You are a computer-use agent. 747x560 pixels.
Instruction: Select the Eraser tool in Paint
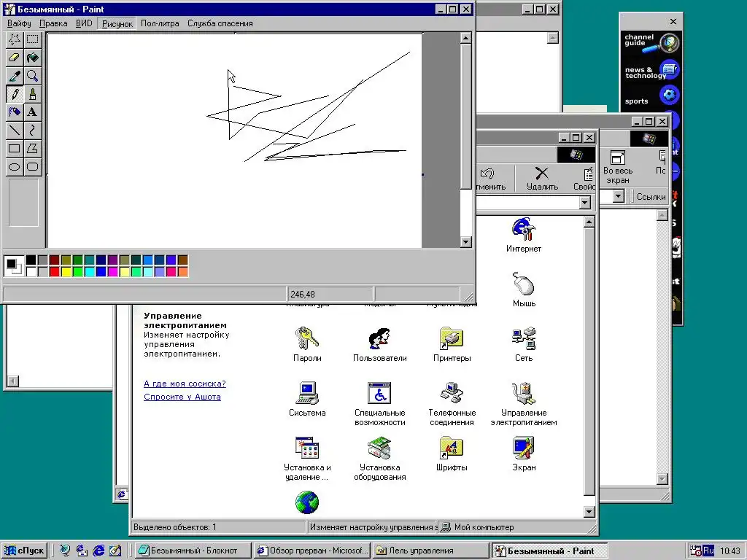15,58
